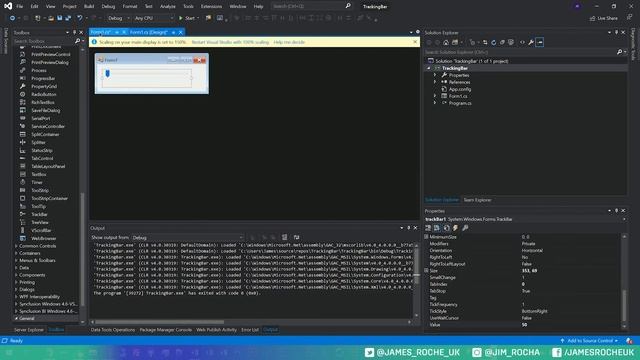Viewport: 640px width, 360px height.
Task: Click the Properties page icon
Action: (446, 228)
